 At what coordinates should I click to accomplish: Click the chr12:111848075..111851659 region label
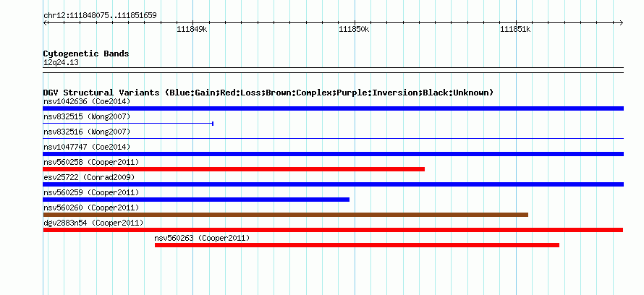(x=100, y=16)
